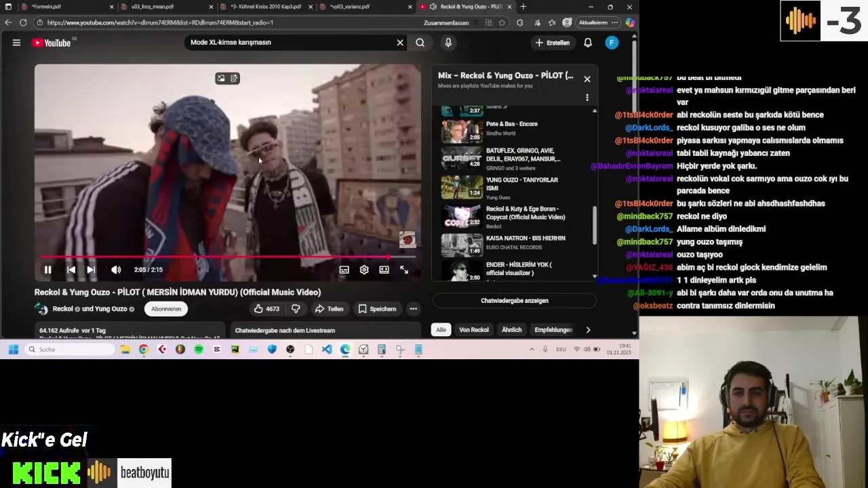Go to the YouTube home logo

52,43
